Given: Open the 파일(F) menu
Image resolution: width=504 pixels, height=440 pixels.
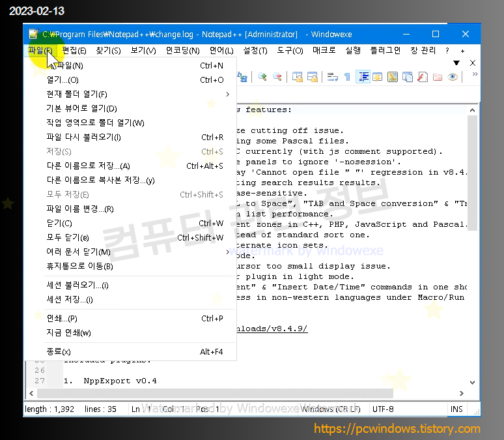Looking at the screenshot, I should point(40,51).
